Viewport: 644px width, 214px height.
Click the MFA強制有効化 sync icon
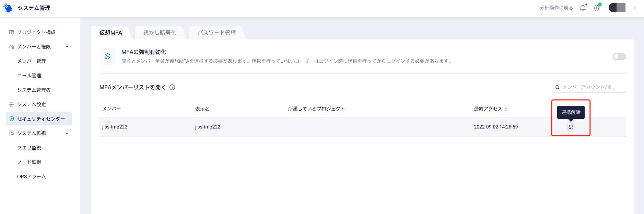click(108, 56)
